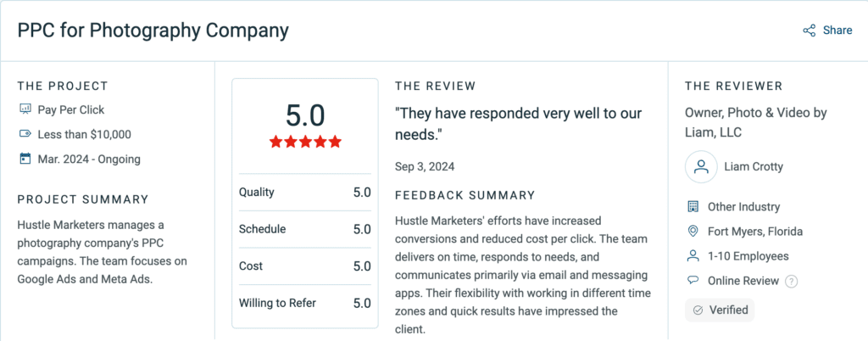Click the 5.0 overall rating number
Image resolution: width=868 pixels, height=341 pixels.
tap(305, 114)
